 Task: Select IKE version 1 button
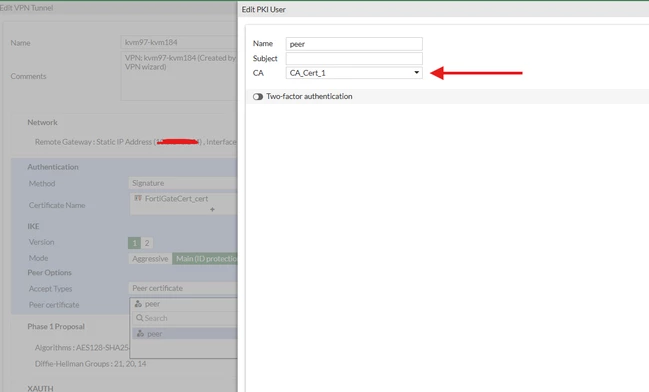[x=135, y=243]
